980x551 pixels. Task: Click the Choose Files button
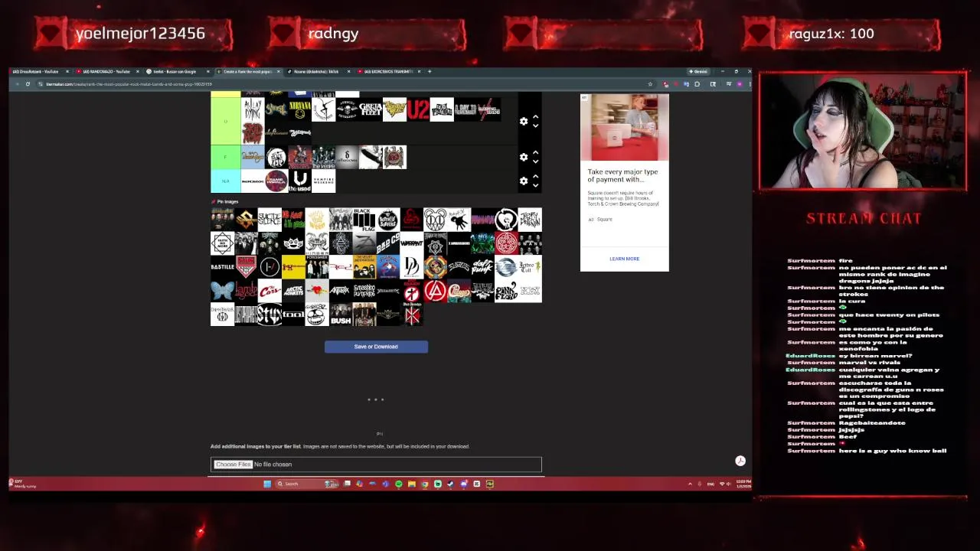(234, 465)
